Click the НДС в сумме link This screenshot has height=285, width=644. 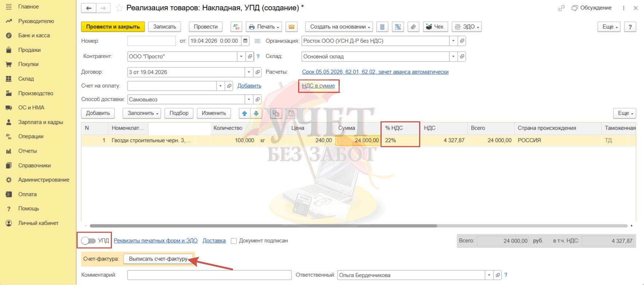click(318, 86)
